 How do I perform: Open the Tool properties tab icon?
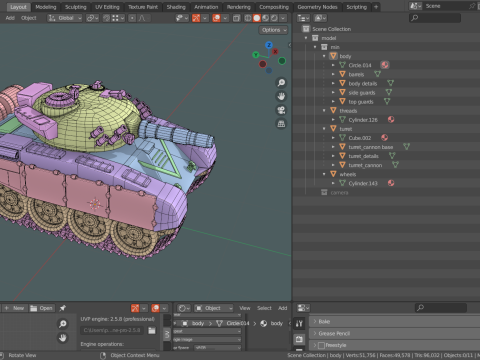click(299, 323)
